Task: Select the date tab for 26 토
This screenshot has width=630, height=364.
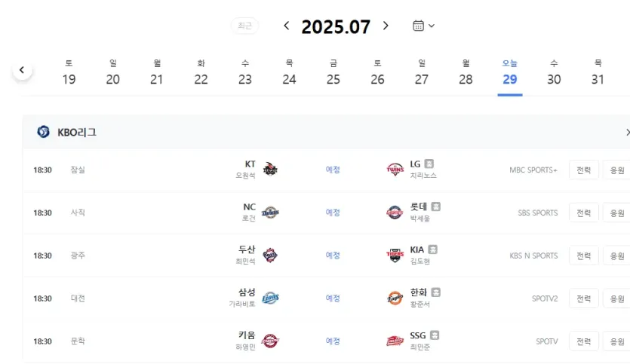Action: pos(377,73)
